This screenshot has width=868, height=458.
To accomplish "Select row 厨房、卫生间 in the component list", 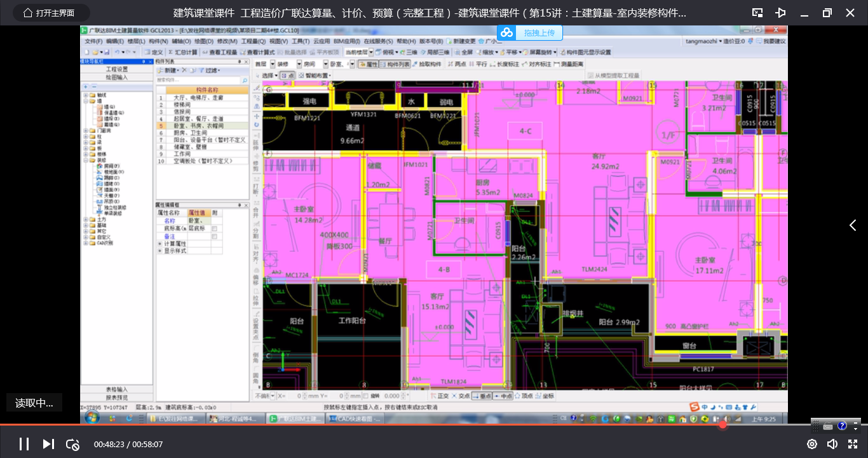I will (202, 133).
